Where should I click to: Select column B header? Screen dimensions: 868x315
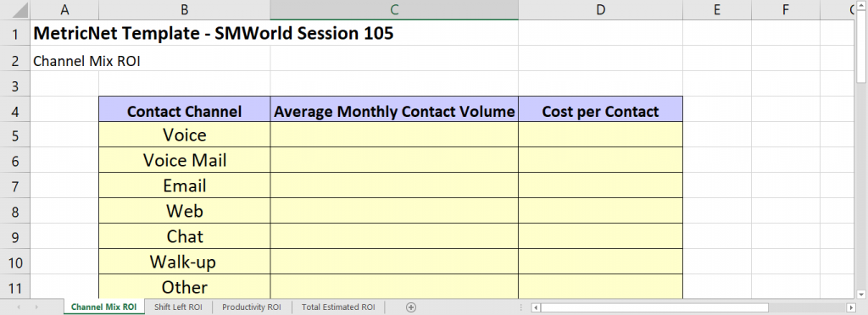184,10
